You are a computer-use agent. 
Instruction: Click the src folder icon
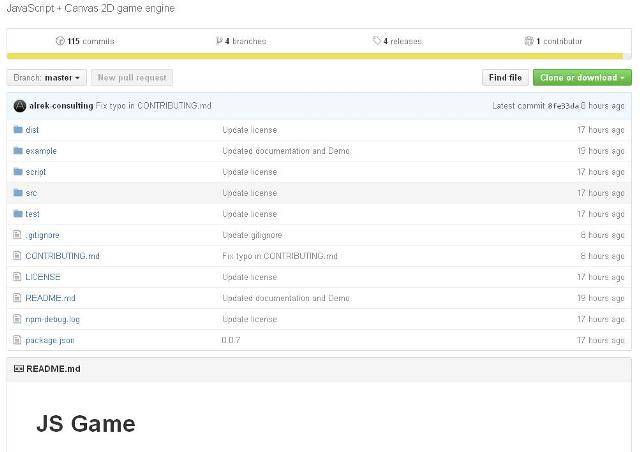point(17,193)
